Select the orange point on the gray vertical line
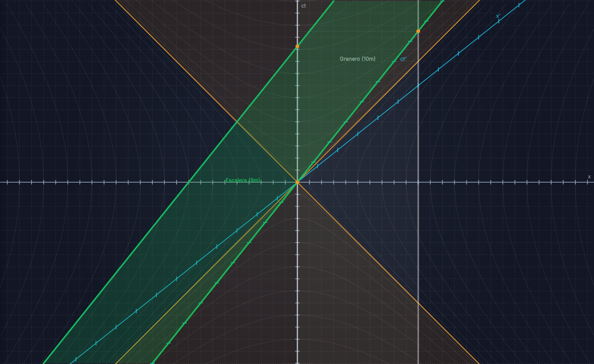 click(418, 31)
